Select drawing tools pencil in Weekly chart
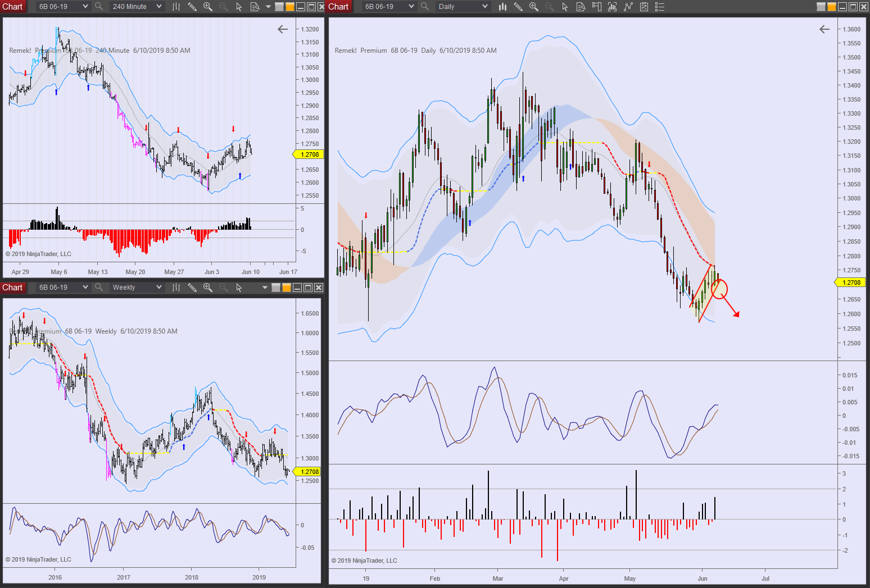This screenshot has width=870, height=588. [x=192, y=287]
